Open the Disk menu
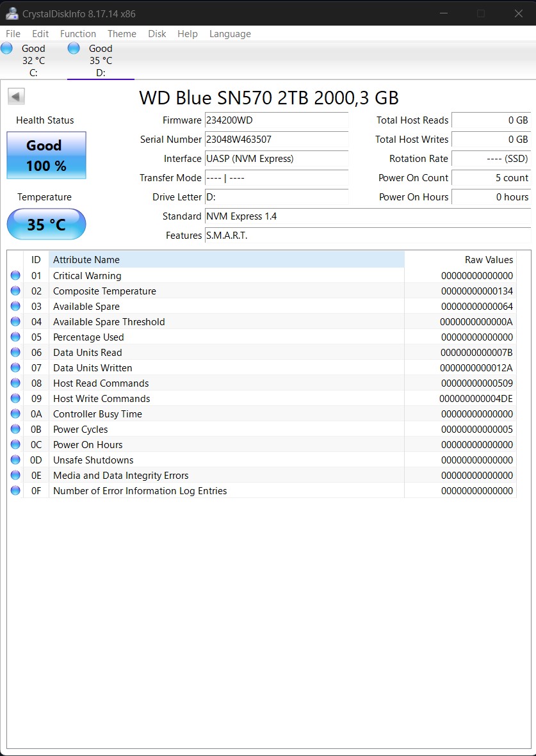This screenshot has height=756, width=536. [x=157, y=34]
